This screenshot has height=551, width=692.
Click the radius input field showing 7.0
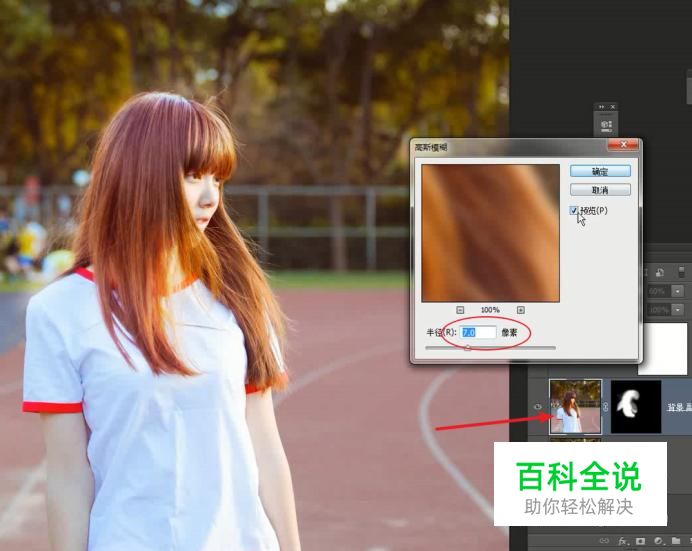(478, 332)
